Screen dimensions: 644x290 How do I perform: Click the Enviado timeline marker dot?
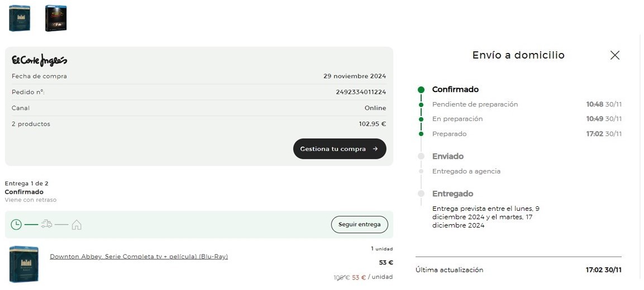(421, 156)
